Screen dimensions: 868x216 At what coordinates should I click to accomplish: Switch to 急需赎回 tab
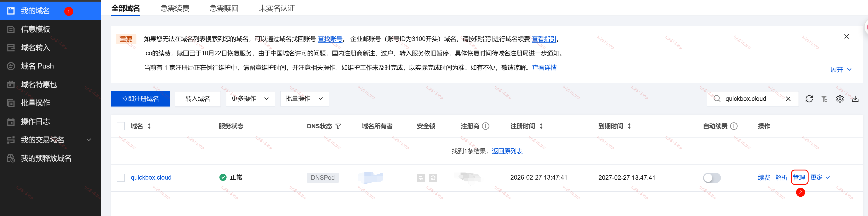click(x=224, y=8)
